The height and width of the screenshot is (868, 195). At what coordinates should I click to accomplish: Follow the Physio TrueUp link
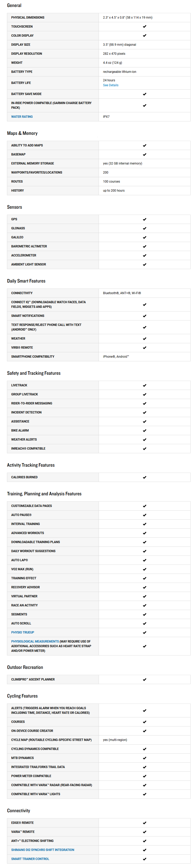click(x=22, y=632)
